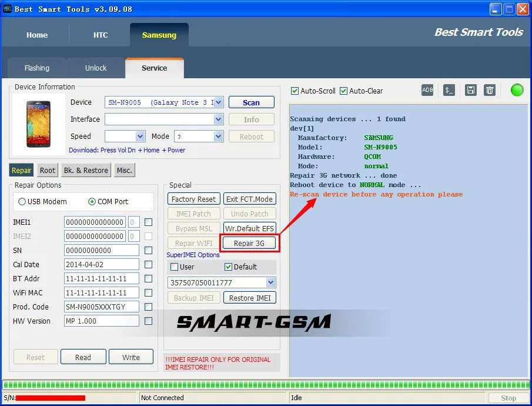Click into the Prod. Code field
This screenshot has width=532, height=406.
tap(102, 307)
